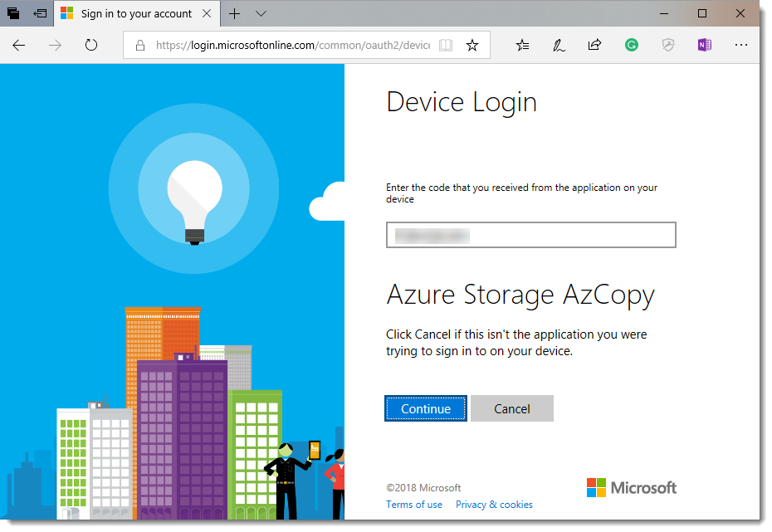Show tab previews chevron
Image resolution: width=772 pixels, height=532 pixels.
point(261,14)
